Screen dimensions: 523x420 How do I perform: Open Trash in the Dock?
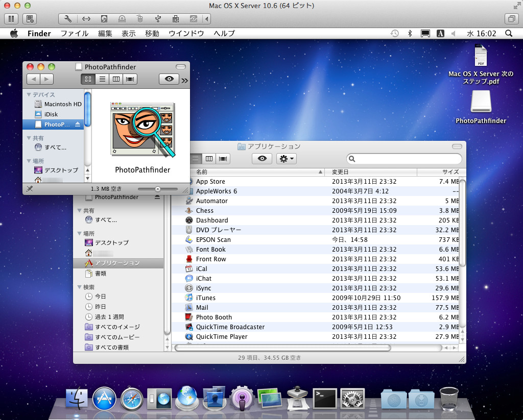(449, 398)
